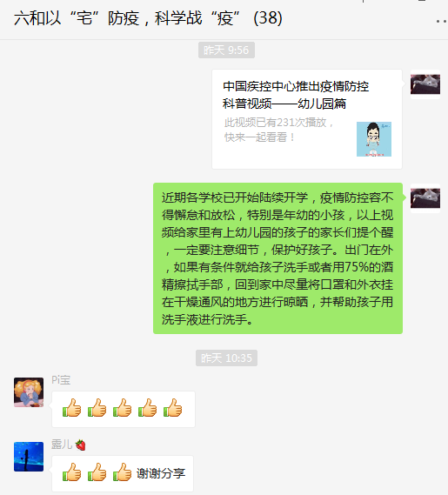Screen dimensions: 448x495
Task: Click the Pi宝 sender name
Action: (61, 380)
